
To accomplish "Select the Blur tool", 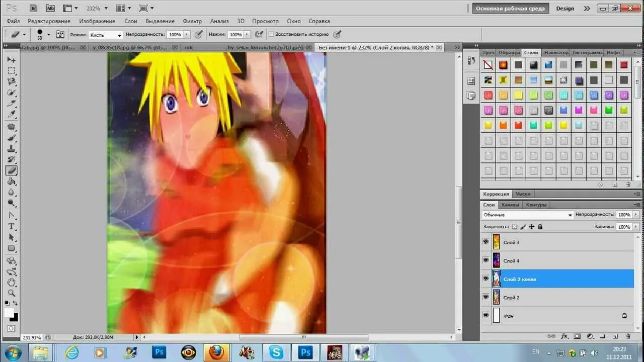I will pyautogui.click(x=11, y=193).
